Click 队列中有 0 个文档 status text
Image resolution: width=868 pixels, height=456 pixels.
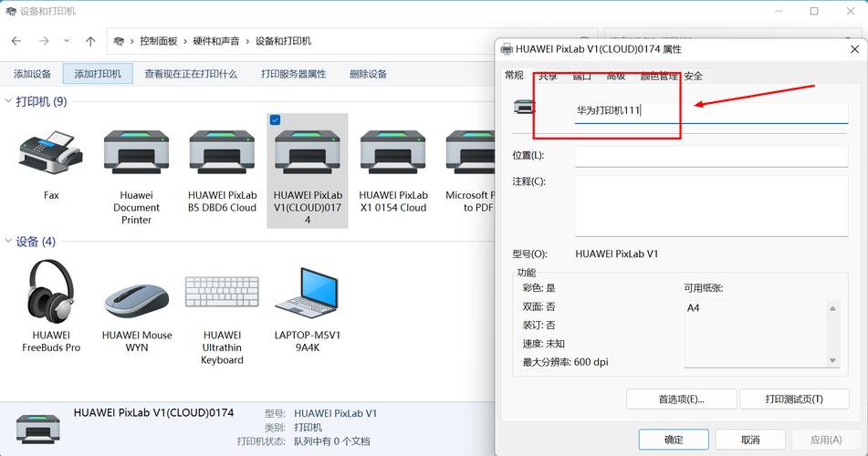[331, 441]
